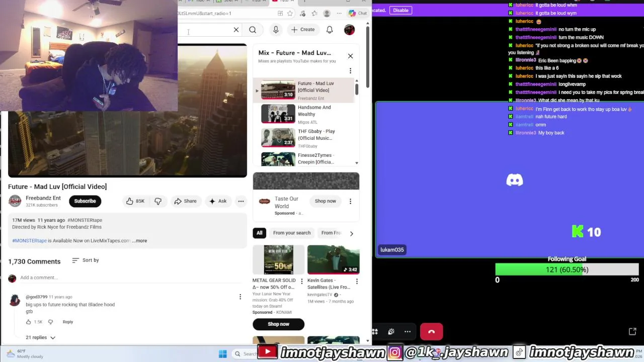
Task: Open the taskbar weather widget
Action: point(24,354)
